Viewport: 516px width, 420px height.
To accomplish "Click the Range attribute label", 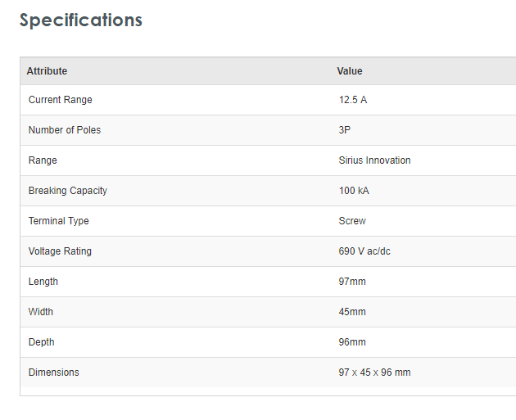I will click(43, 160).
